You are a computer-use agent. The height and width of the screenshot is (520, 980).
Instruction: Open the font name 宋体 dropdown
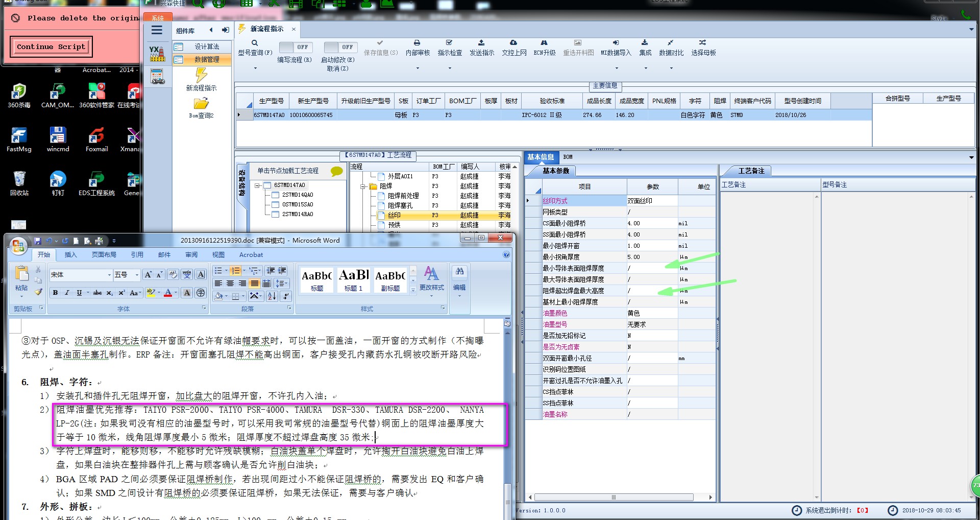point(109,275)
